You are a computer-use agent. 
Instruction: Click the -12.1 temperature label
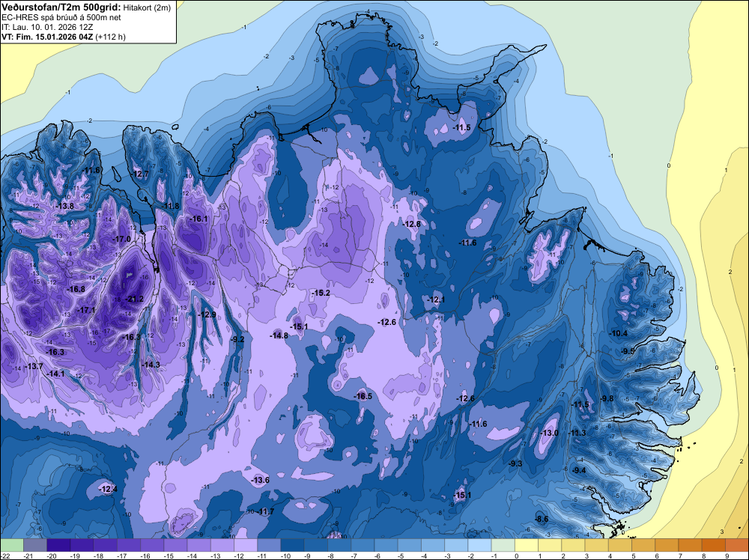(x=436, y=299)
